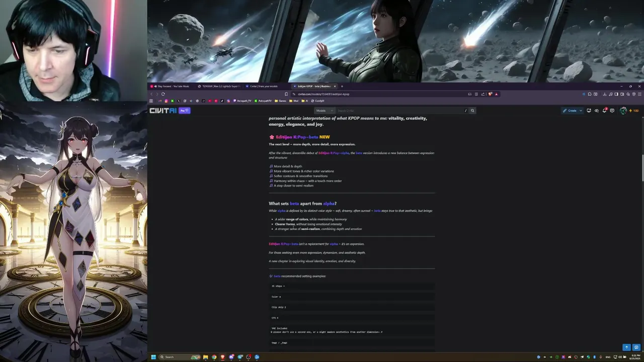Click the magnifier search button
644x362 pixels.
point(472,111)
